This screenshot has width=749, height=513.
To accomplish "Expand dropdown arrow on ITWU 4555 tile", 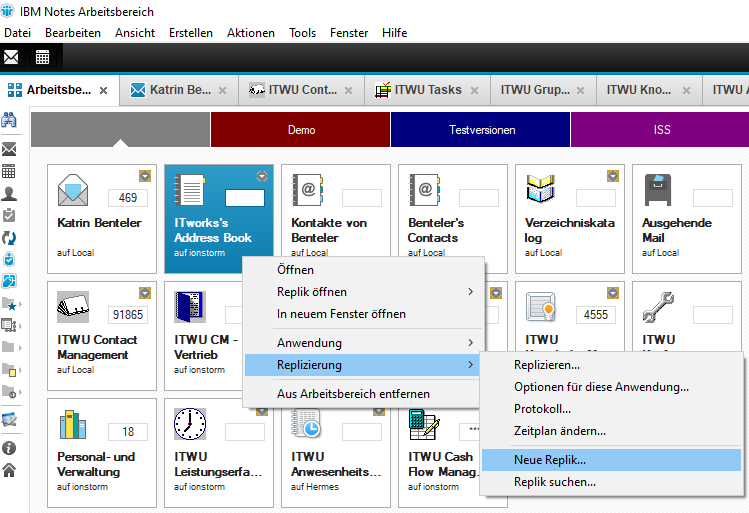I will (x=613, y=293).
